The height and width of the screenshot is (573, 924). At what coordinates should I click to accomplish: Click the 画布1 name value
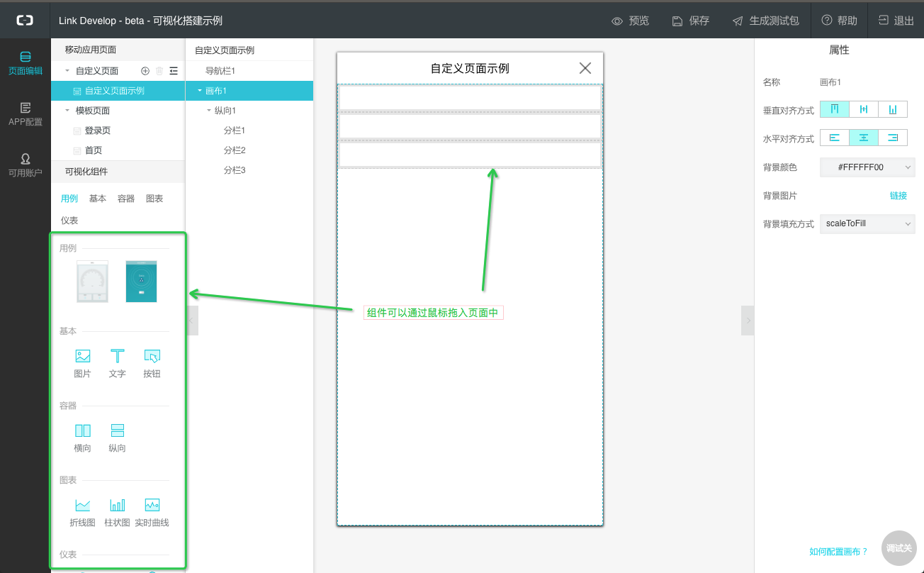pos(830,82)
